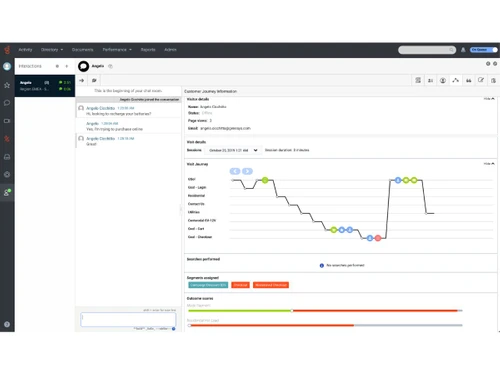
Task: Open the Notes edit-pencil panel icon
Action: [x=481, y=80]
